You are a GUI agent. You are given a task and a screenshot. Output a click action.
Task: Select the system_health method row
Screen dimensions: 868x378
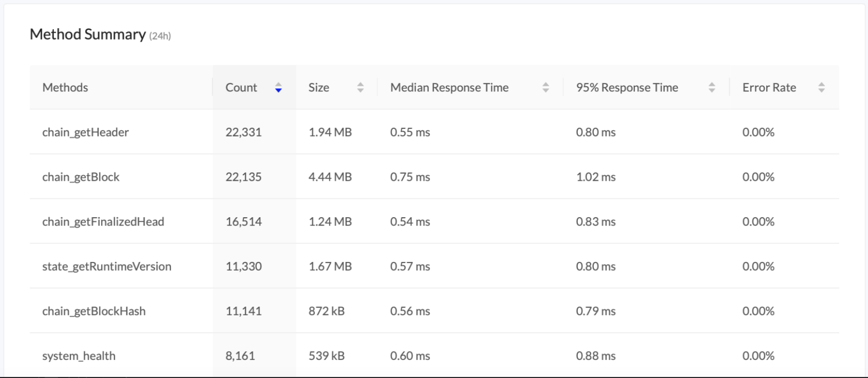pos(79,356)
